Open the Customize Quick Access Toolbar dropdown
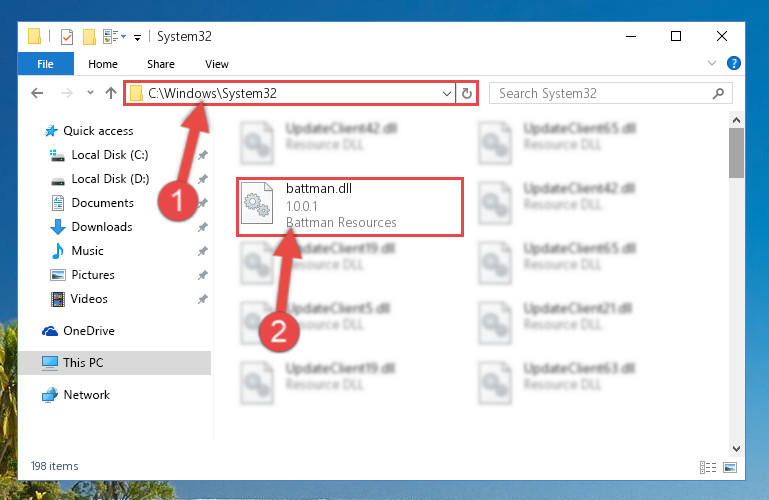This screenshot has height=500, width=769. click(137, 37)
